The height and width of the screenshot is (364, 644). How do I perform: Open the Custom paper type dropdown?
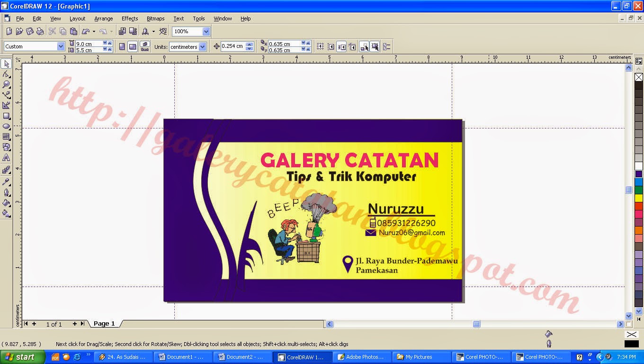click(61, 46)
